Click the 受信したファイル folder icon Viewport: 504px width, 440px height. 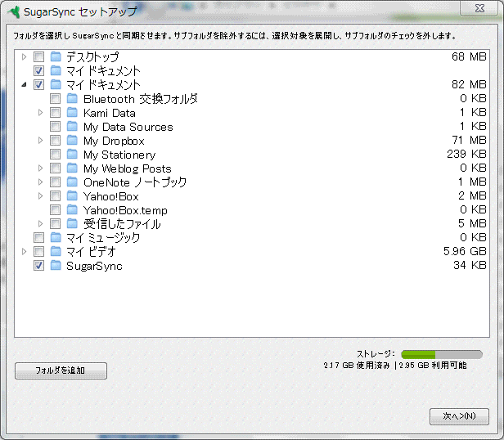(72, 224)
